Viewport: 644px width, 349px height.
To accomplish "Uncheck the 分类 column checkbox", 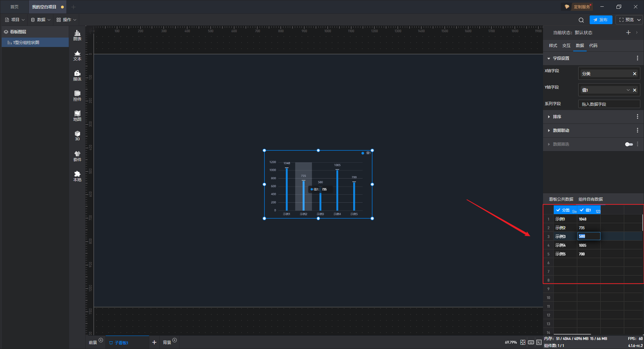I will [x=558, y=210].
